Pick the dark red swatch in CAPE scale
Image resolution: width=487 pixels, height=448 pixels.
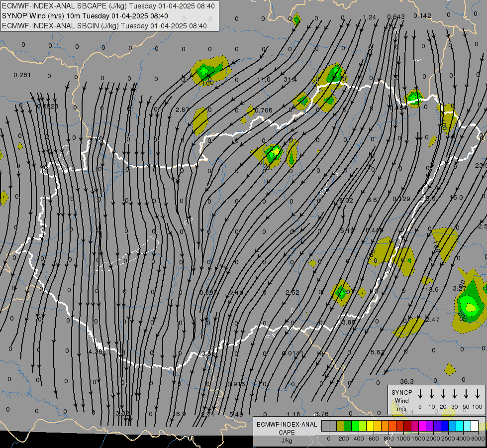pos(407,426)
